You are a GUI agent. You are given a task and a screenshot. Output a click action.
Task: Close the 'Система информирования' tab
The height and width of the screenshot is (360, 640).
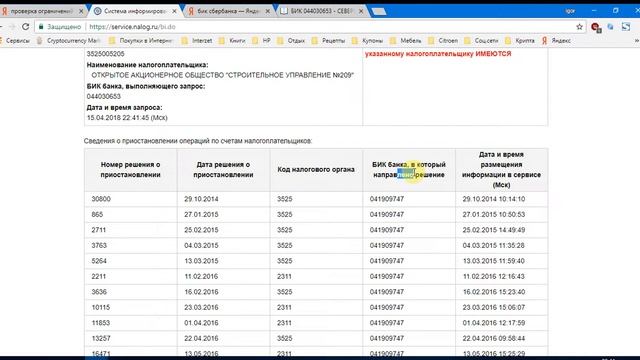[x=174, y=11]
